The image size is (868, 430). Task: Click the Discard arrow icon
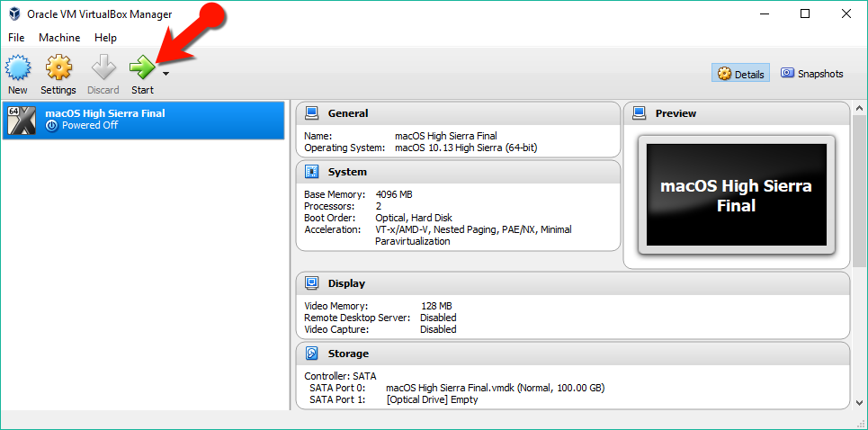[x=103, y=68]
